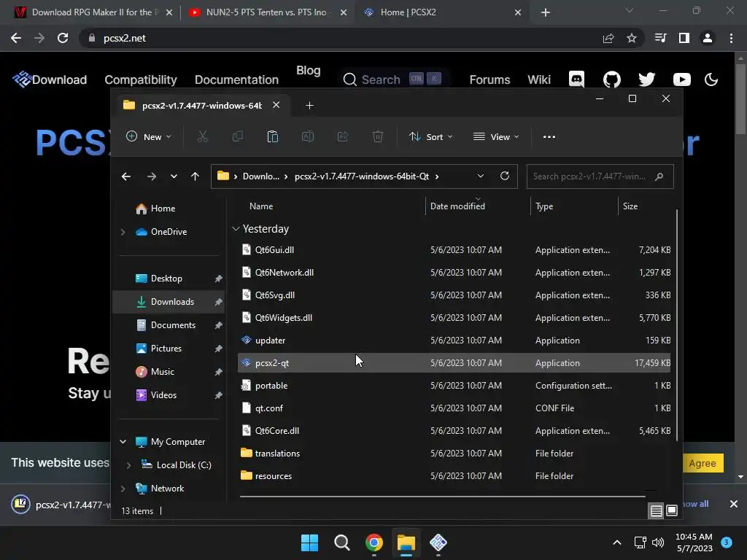Bookmark this page with the star icon

pos(632,38)
